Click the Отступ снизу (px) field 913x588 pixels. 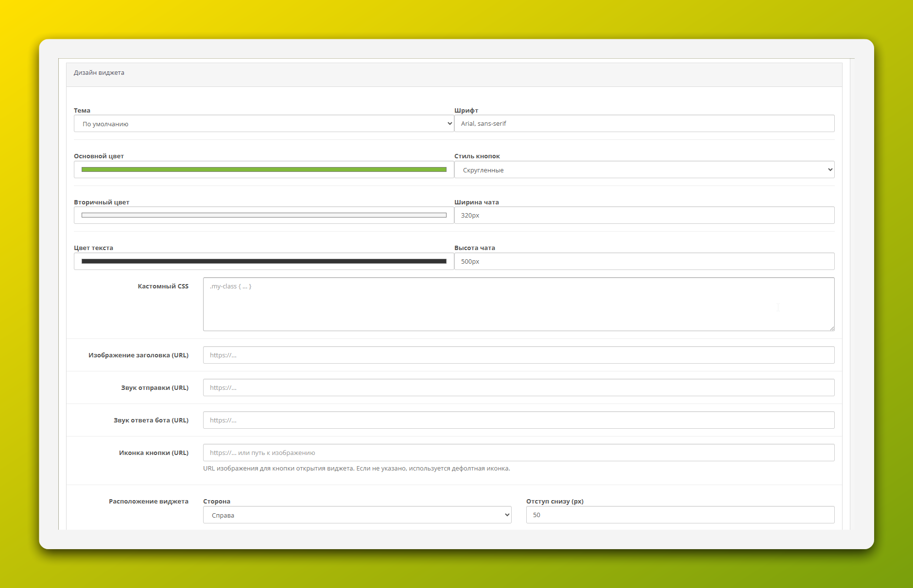pyautogui.click(x=680, y=515)
